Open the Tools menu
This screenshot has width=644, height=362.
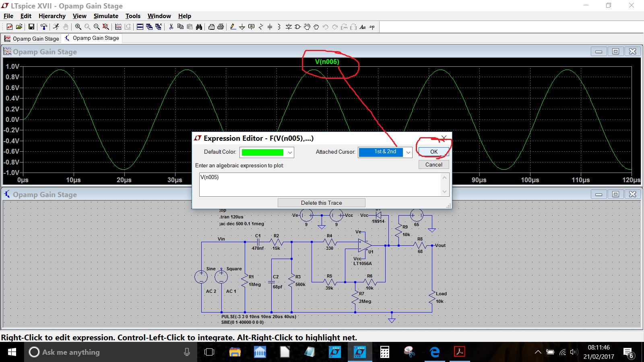coord(133,16)
